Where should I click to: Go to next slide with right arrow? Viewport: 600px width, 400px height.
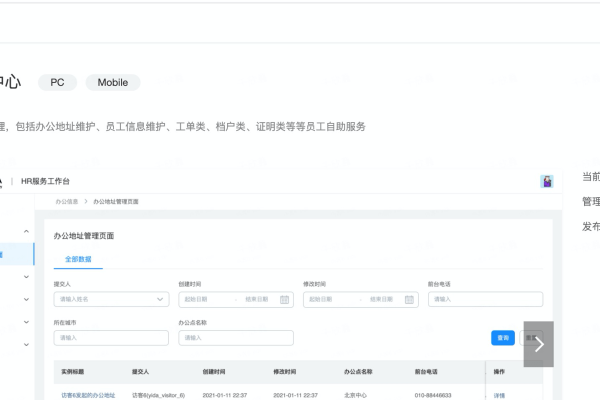click(539, 344)
